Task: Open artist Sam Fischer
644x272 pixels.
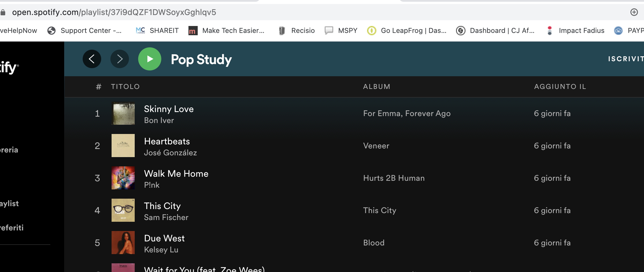Action: coord(166,217)
